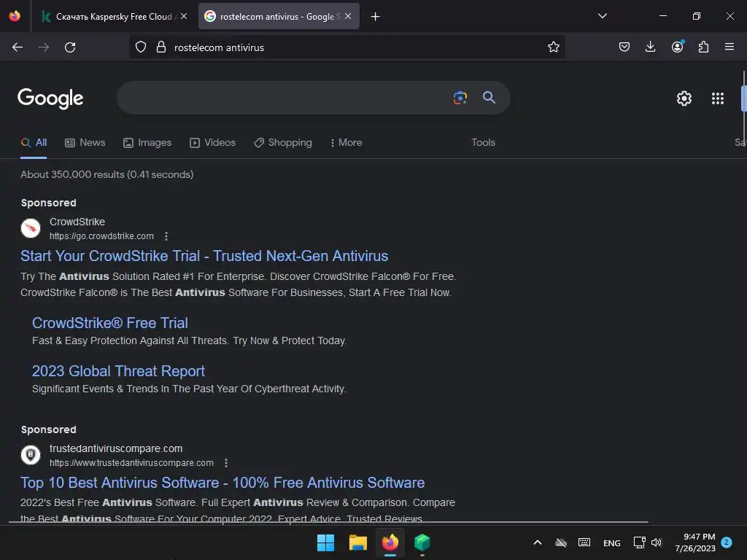Open tracking protection shield icon
The image size is (747, 560).
(141, 47)
